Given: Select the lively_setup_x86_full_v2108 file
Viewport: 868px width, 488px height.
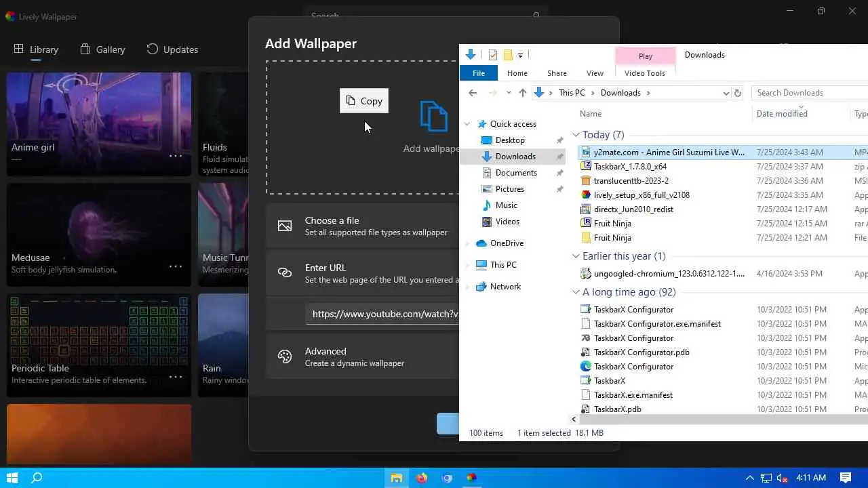Looking at the screenshot, I should coord(642,195).
